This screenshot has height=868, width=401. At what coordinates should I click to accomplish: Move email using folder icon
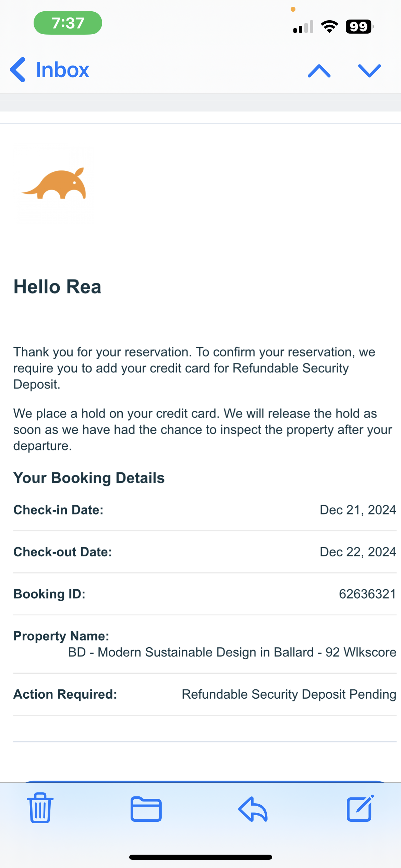146,809
